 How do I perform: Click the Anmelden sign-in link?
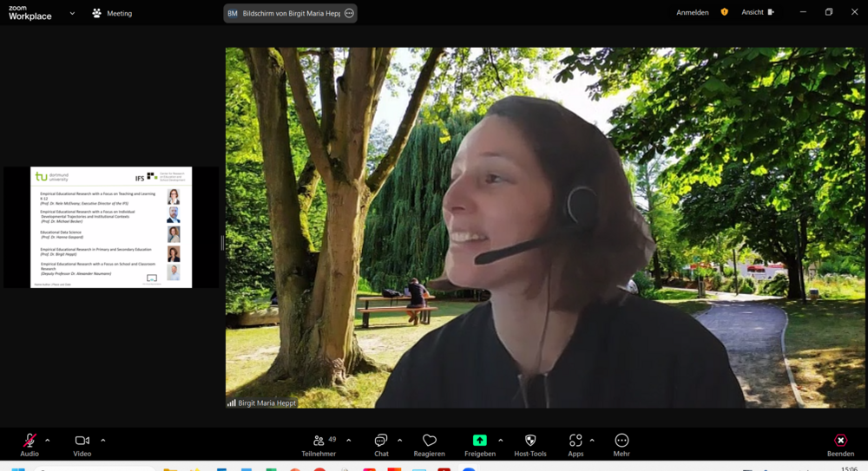pos(693,12)
